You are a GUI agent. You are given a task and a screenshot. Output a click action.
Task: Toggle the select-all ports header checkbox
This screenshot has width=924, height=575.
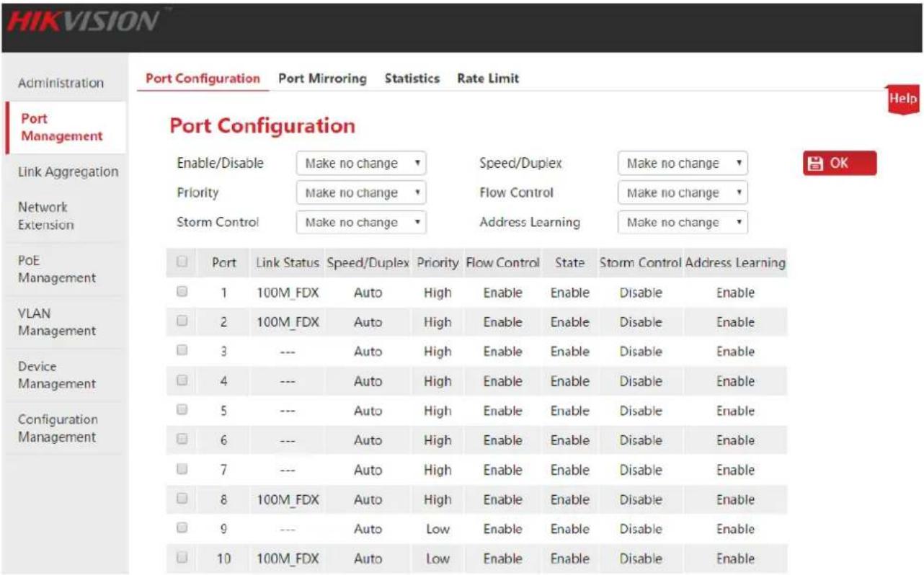click(x=182, y=263)
